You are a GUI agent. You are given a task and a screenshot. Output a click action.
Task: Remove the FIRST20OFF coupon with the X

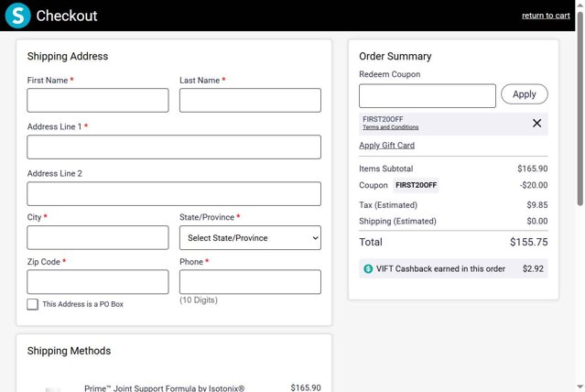(x=536, y=124)
